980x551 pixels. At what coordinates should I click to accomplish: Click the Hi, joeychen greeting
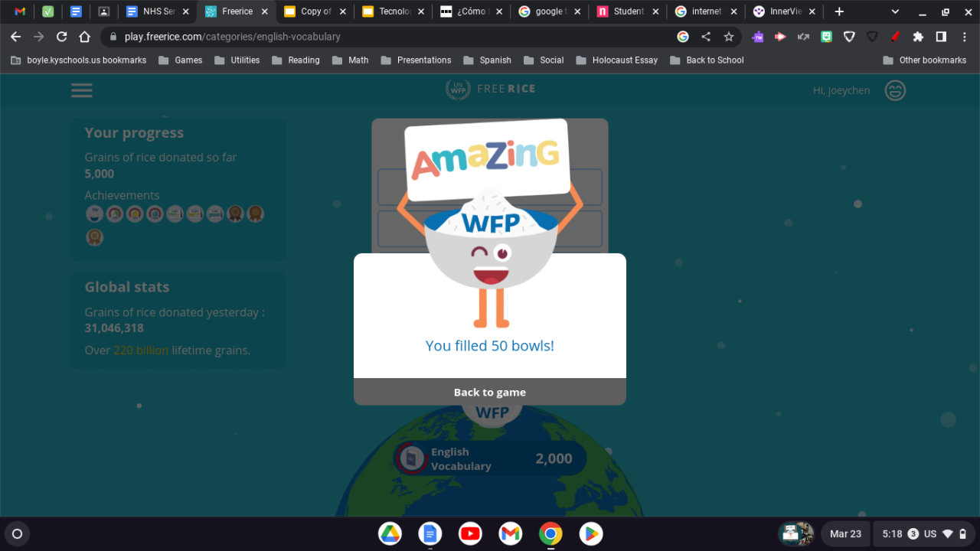point(841,90)
